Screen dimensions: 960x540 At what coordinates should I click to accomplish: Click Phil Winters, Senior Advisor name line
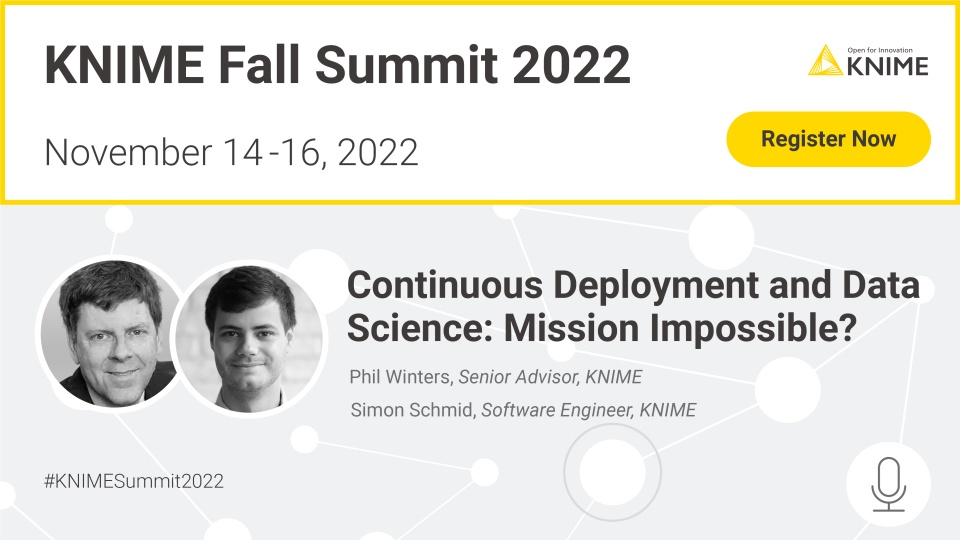pos(495,377)
